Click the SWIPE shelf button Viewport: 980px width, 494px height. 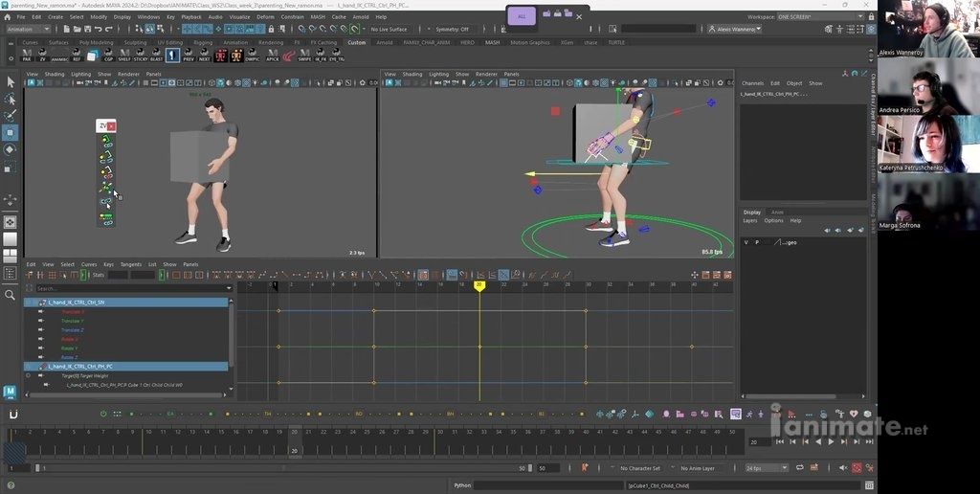pos(304,55)
